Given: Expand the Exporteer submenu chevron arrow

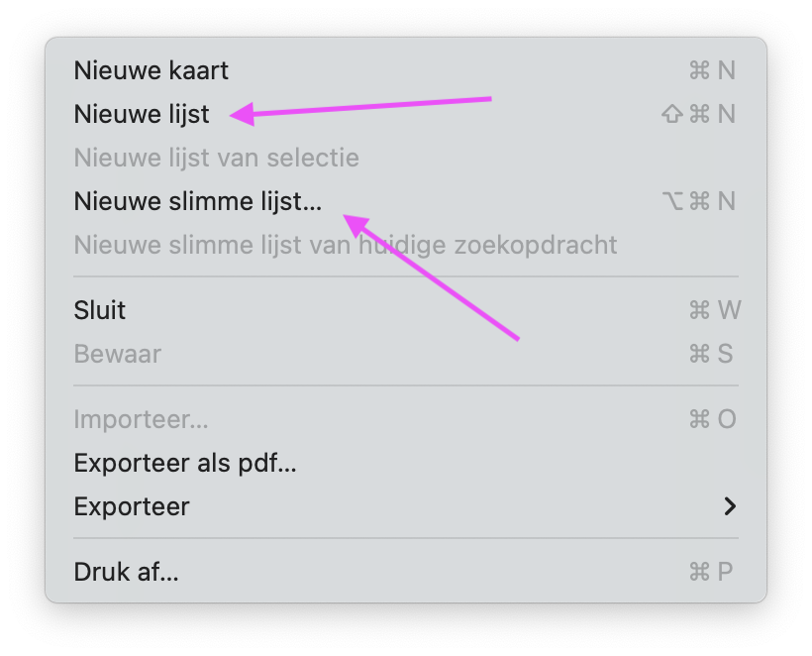Looking at the screenshot, I should [730, 506].
